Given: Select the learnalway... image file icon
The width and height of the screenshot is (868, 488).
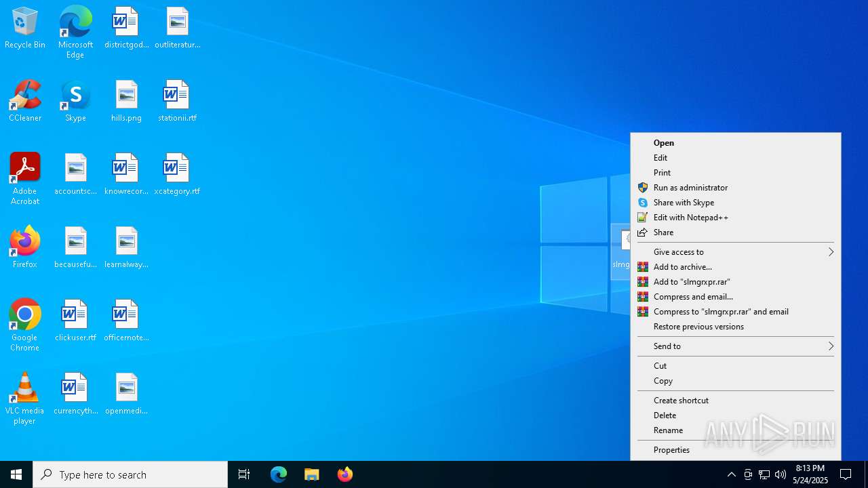Looking at the screenshot, I should pos(126,248).
